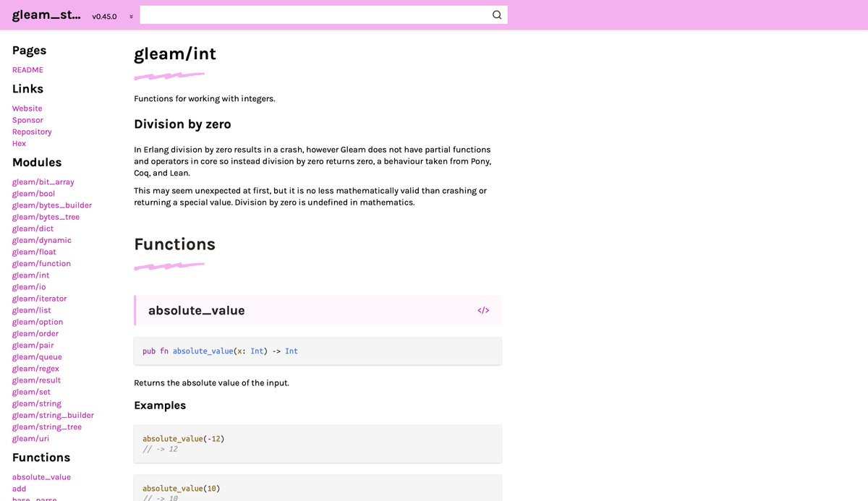Open the gleam/dict module

pyautogui.click(x=33, y=228)
